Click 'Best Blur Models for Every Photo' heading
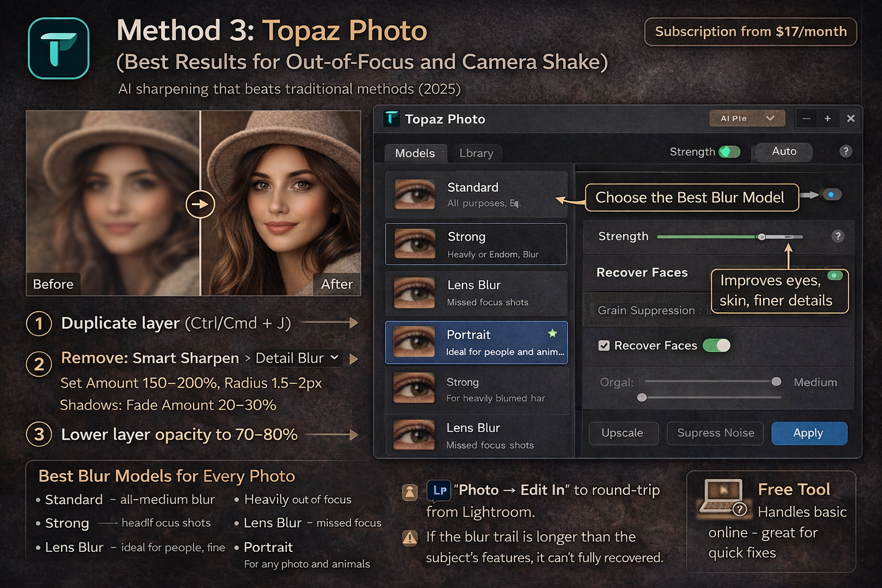This screenshot has height=588, width=882. pyautogui.click(x=167, y=476)
